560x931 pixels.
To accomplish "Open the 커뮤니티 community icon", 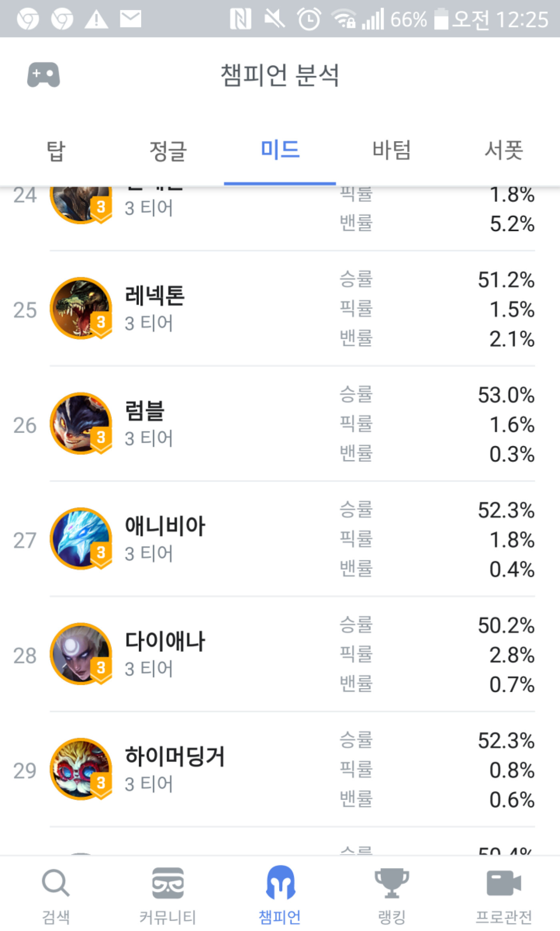I will [168, 883].
